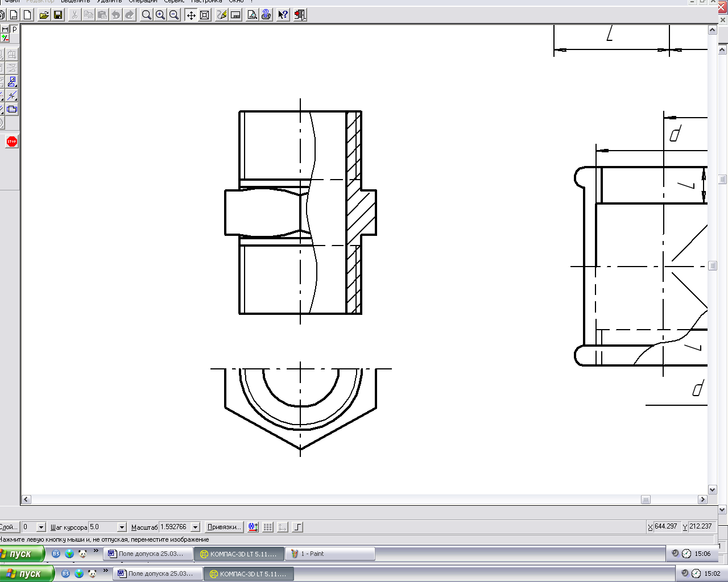Click the clock showing 15:02
The height and width of the screenshot is (582, 728).
(x=712, y=573)
